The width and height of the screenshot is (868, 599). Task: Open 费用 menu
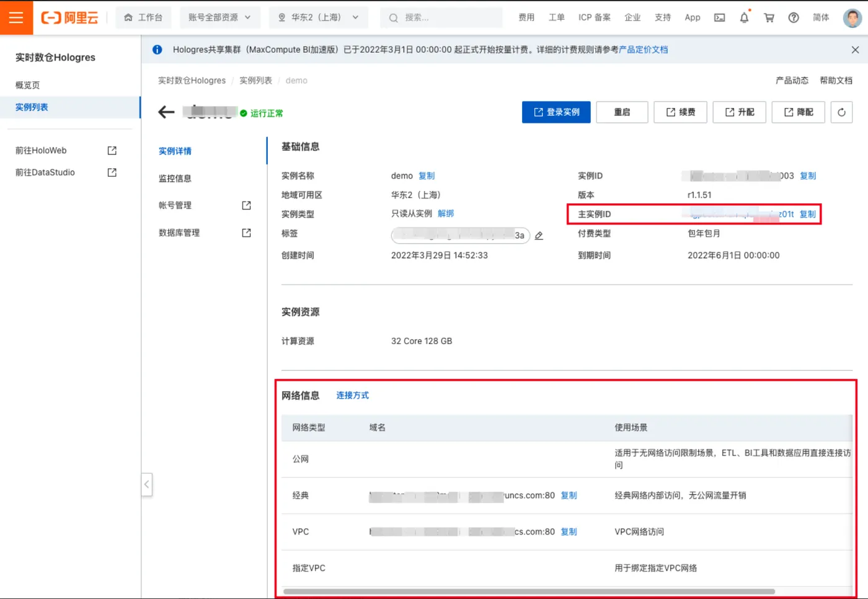click(526, 17)
